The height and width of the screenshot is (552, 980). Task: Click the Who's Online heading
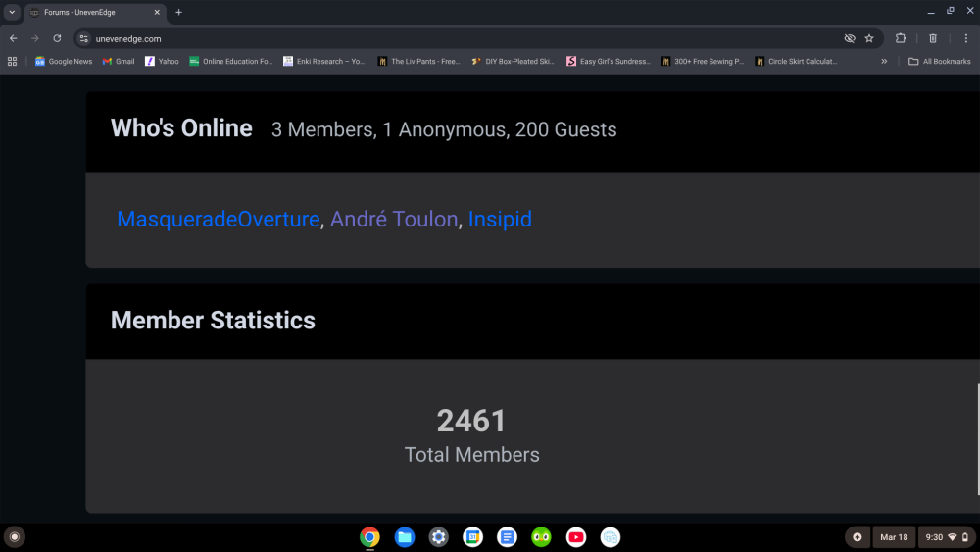point(181,128)
